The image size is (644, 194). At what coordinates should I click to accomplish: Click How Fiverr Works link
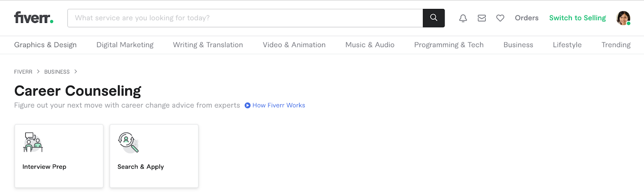pyautogui.click(x=279, y=105)
